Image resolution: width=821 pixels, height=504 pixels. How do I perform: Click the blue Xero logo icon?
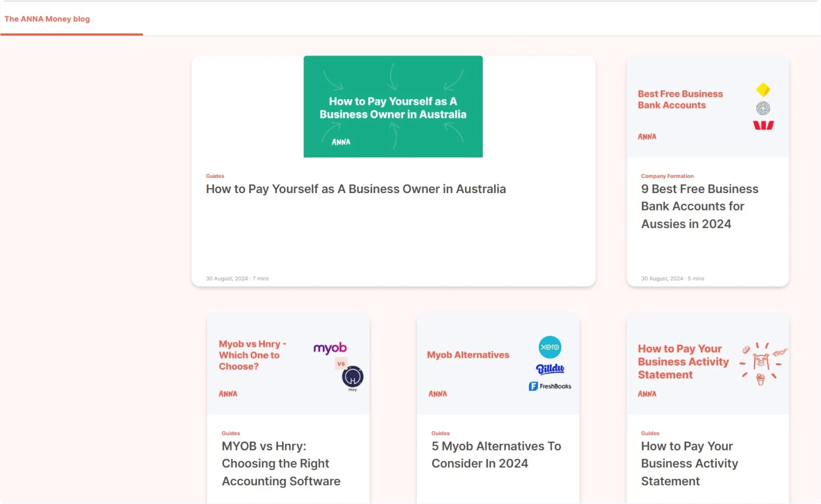click(x=550, y=347)
